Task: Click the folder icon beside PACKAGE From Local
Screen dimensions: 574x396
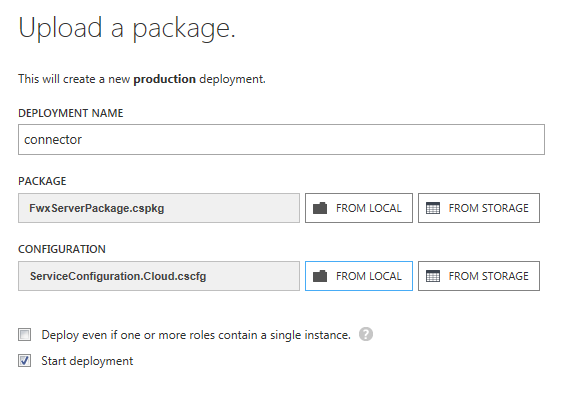Action: (320, 208)
